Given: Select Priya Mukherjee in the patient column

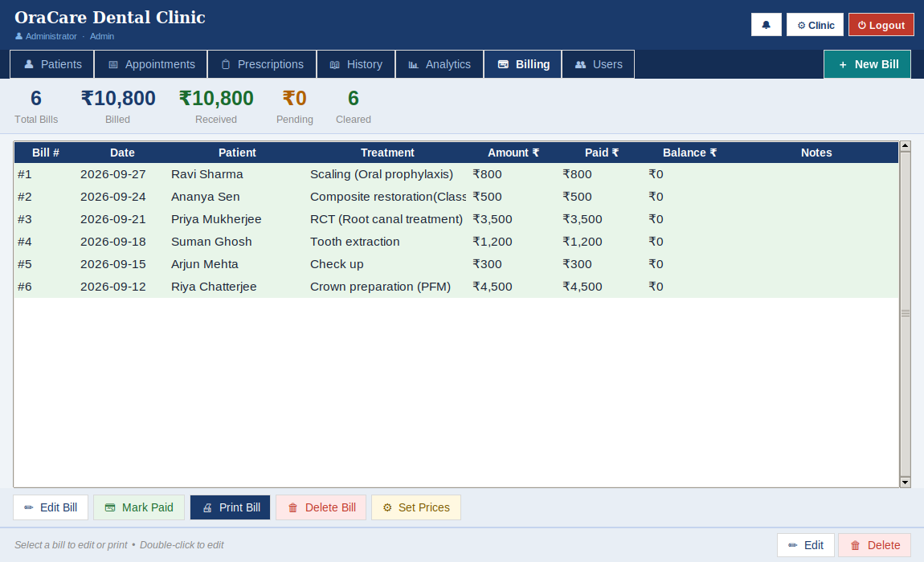Looking at the screenshot, I should [216, 219].
